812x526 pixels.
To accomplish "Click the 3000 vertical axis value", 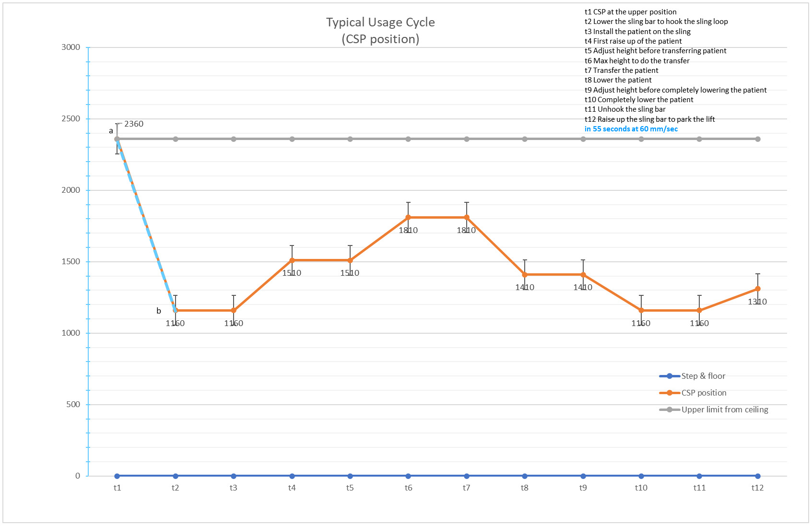I will pos(71,47).
